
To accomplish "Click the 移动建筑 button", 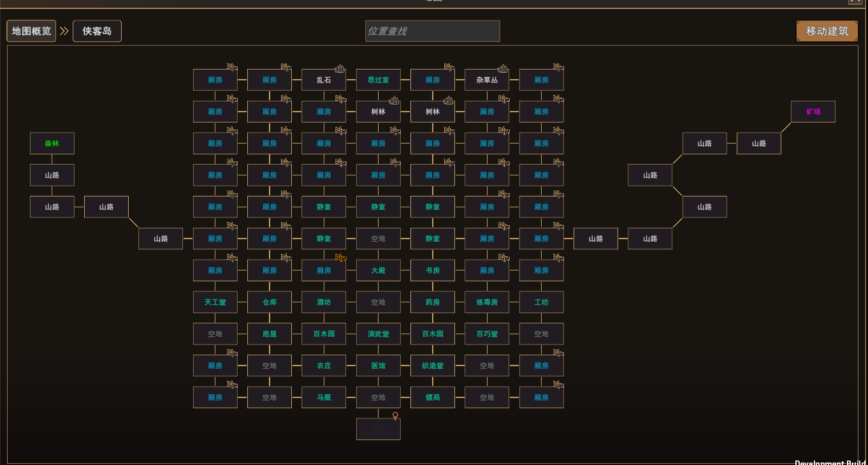I will [827, 31].
